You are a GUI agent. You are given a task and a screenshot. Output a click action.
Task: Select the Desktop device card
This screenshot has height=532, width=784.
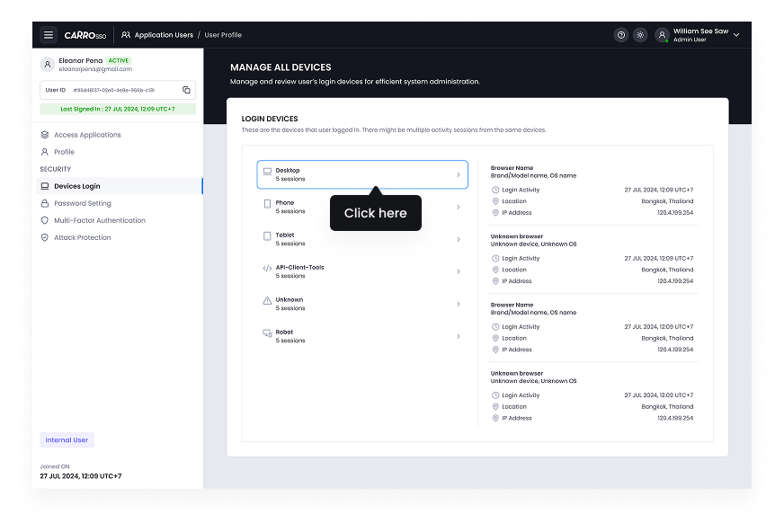(362, 174)
